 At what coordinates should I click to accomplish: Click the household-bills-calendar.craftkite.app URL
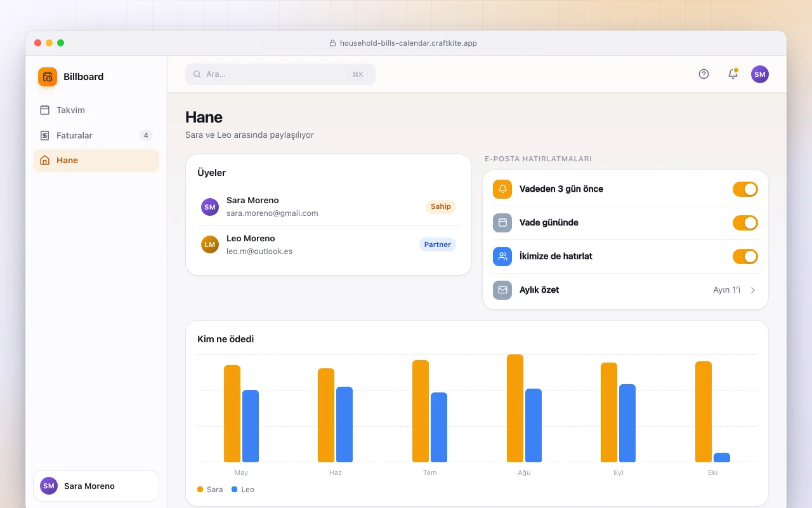(409, 43)
